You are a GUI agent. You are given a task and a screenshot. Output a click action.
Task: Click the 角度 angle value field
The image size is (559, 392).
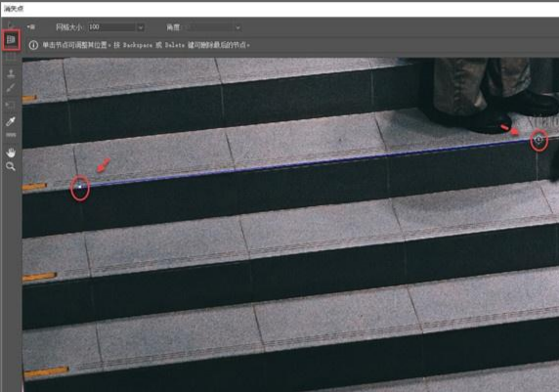click(x=210, y=27)
